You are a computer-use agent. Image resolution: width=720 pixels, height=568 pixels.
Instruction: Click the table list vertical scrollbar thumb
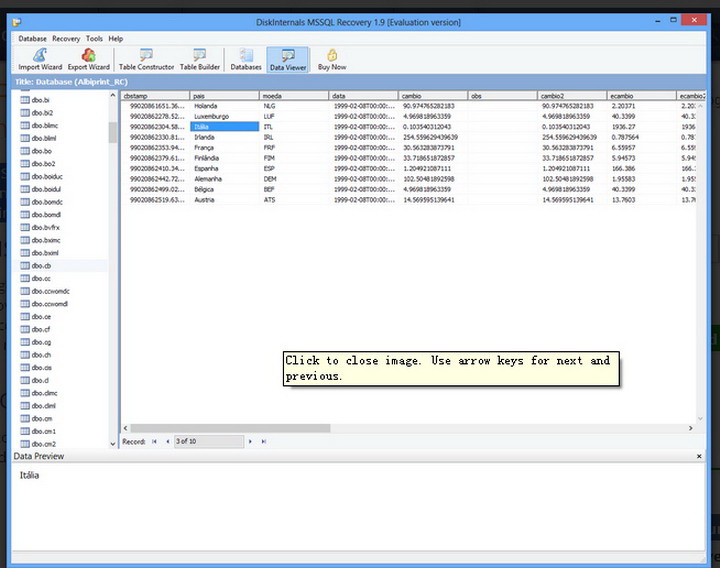pos(112,132)
